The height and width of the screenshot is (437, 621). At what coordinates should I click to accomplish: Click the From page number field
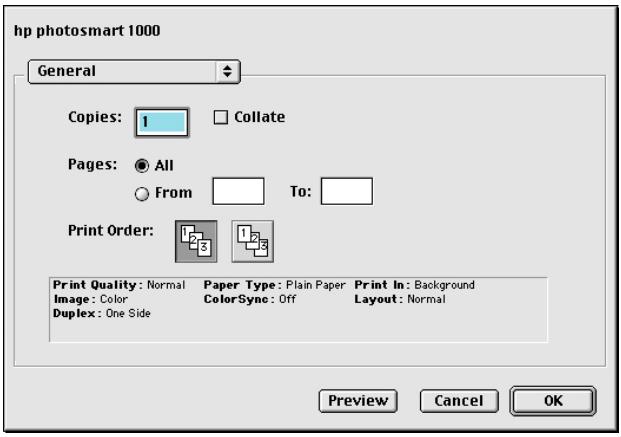click(x=238, y=191)
